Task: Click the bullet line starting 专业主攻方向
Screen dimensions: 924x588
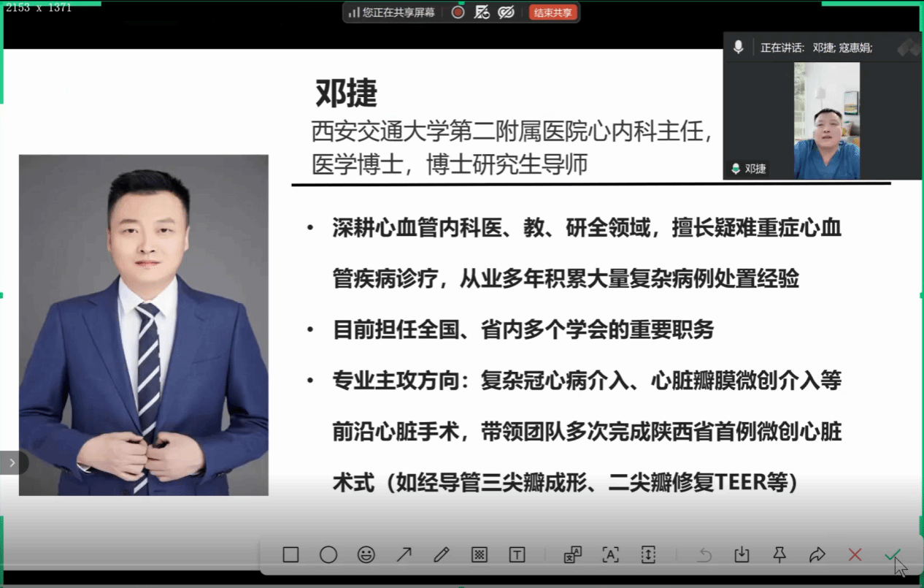Action: 588,381
